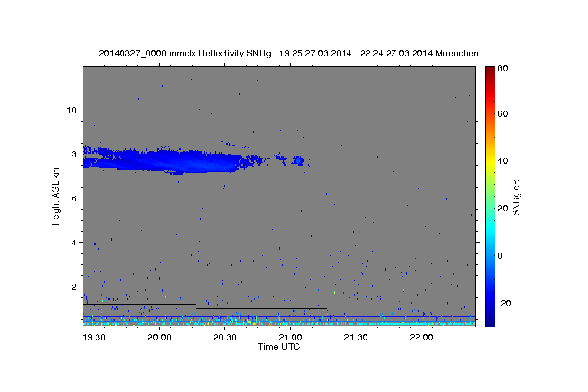The width and height of the screenshot is (588, 392).
Task: Click the 'Muenchen' location label in the title
Action: coord(457,53)
